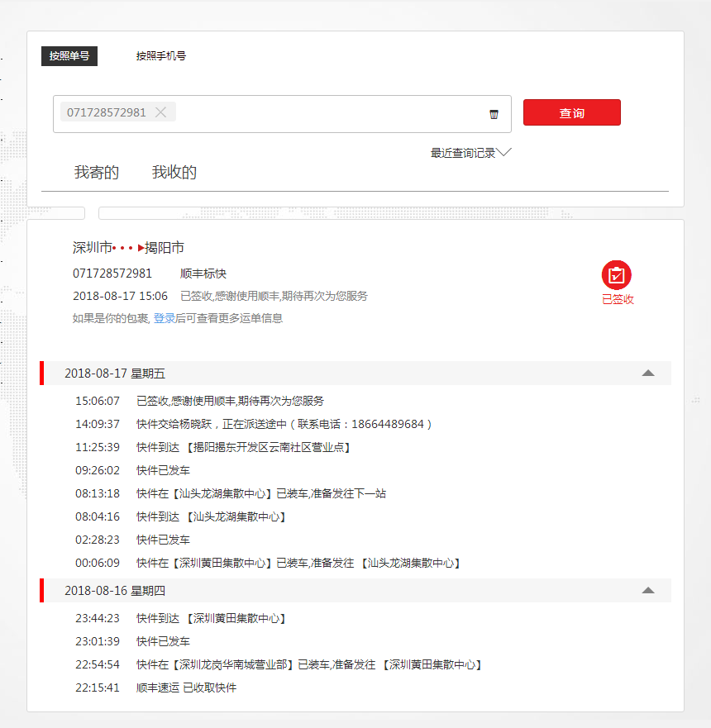Viewport: 711px width, 728px height.
Task: Click the red 已签收 status icon
Action: click(616, 275)
